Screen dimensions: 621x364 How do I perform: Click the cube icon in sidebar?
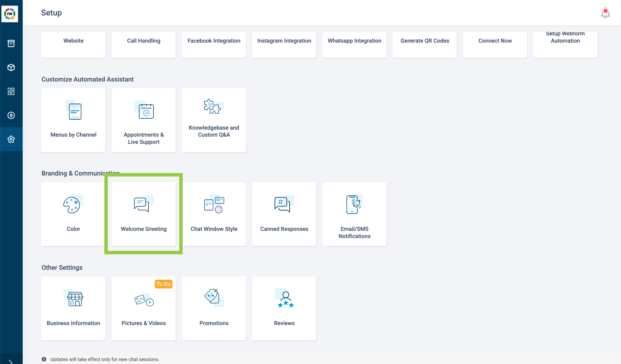click(x=11, y=67)
